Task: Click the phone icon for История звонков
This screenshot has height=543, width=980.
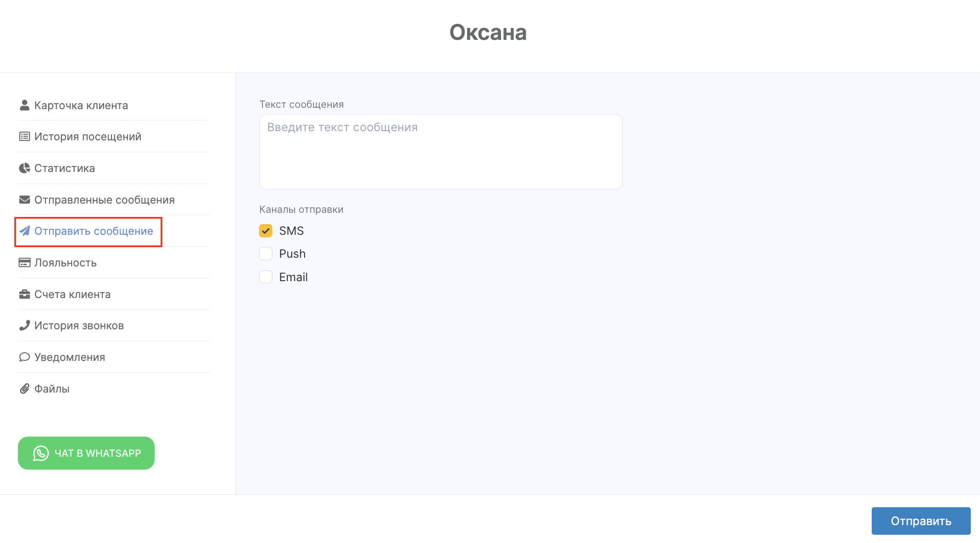Action: pyautogui.click(x=24, y=326)
